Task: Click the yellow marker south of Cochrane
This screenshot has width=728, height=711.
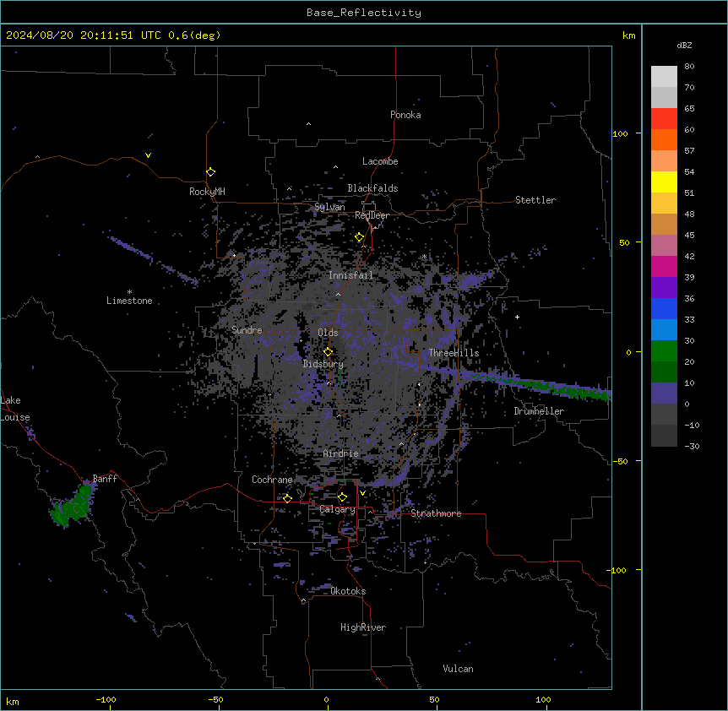Action: tap(287, 498)
